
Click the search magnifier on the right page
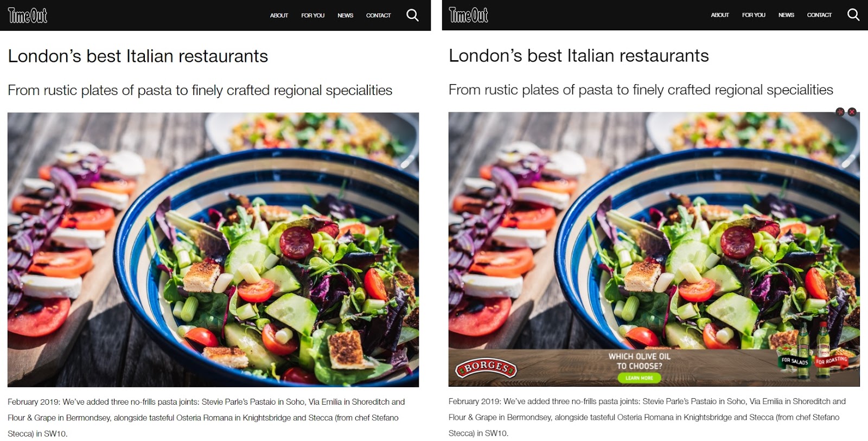(x=853, y=15)
